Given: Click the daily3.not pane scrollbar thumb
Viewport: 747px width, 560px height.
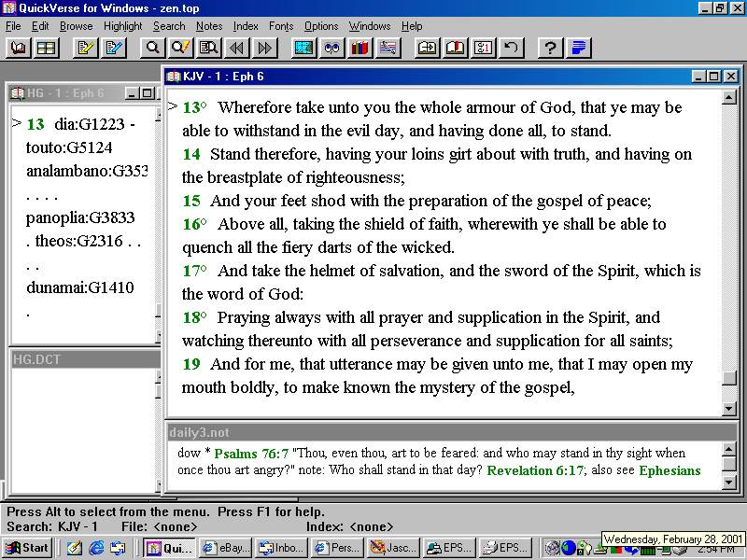Looking at the screenshot, I should coord(729,463).
